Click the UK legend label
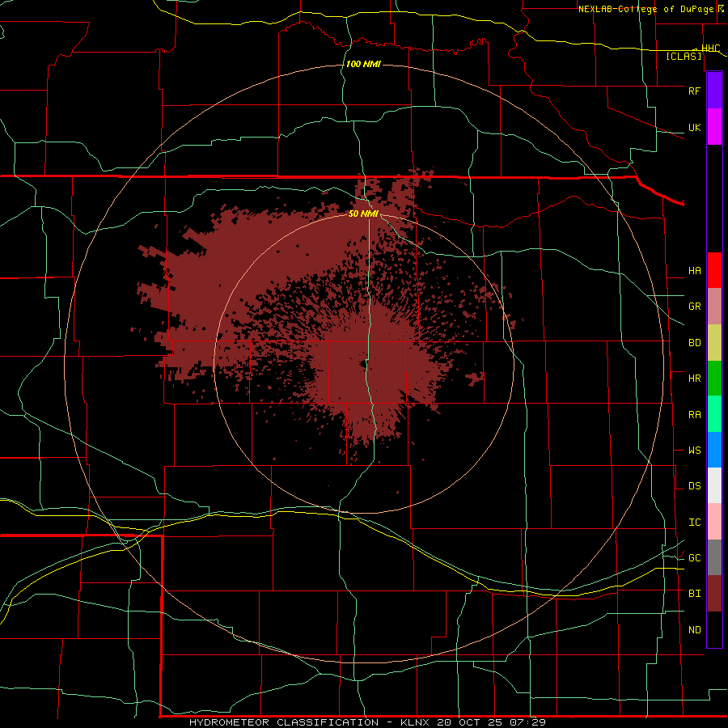This screenshot has width=728, height=728. click(694, 127)
